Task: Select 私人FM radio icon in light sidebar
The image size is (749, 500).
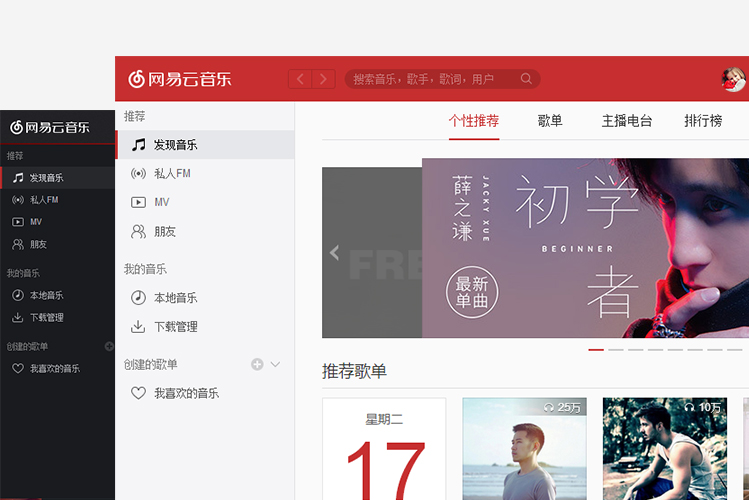Action: [139, 173]
